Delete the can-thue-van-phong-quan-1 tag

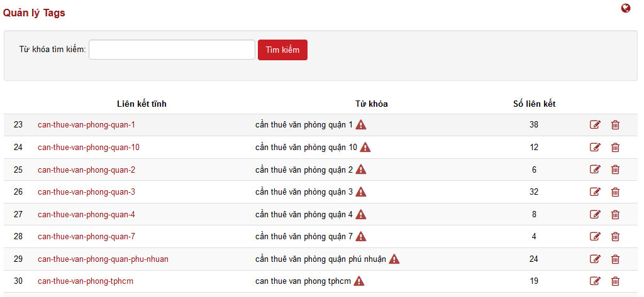click(615, 125)
